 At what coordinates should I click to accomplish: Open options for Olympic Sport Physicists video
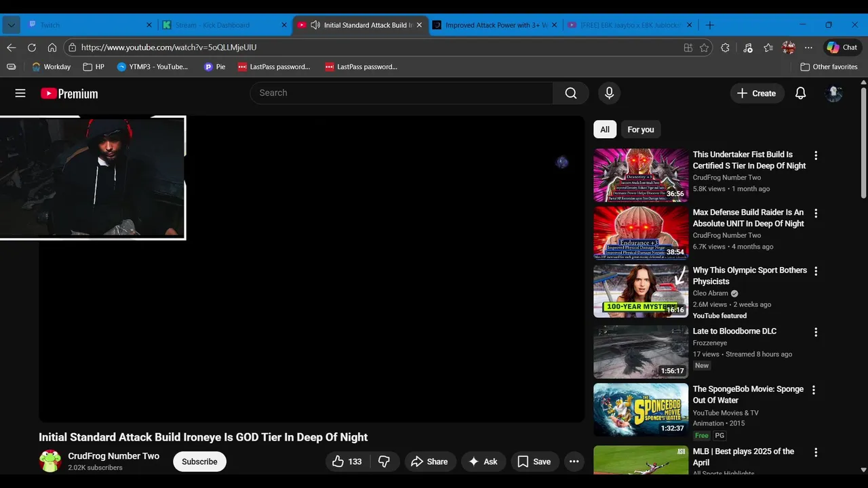816,271
